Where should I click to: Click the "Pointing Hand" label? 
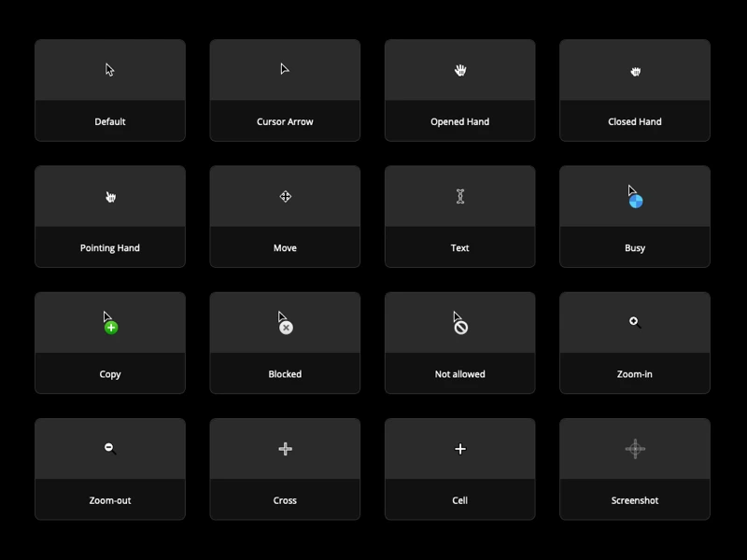tap(110, 247)
